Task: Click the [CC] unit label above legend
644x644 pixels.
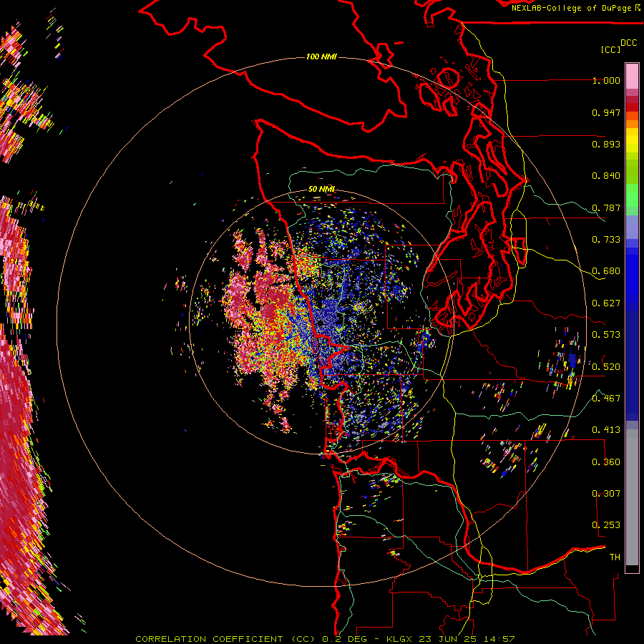Action: tap(611, 49)
